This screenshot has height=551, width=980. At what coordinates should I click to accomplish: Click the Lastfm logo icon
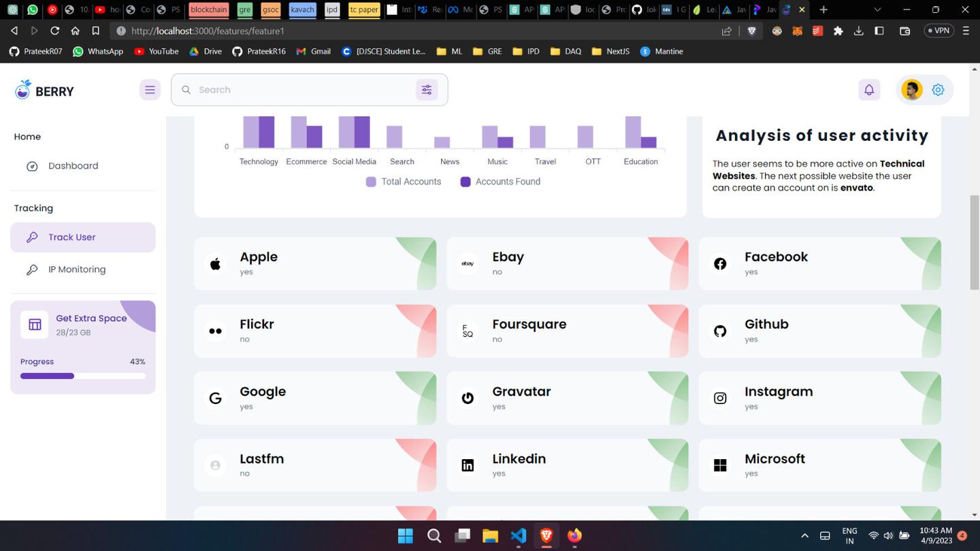[x=215, y=465]
